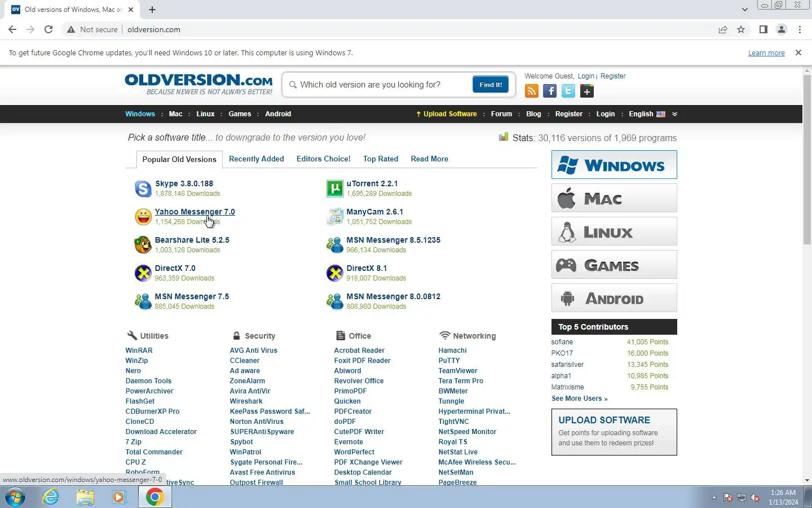Click the DirectX 7.0 icon

[143, 273]
